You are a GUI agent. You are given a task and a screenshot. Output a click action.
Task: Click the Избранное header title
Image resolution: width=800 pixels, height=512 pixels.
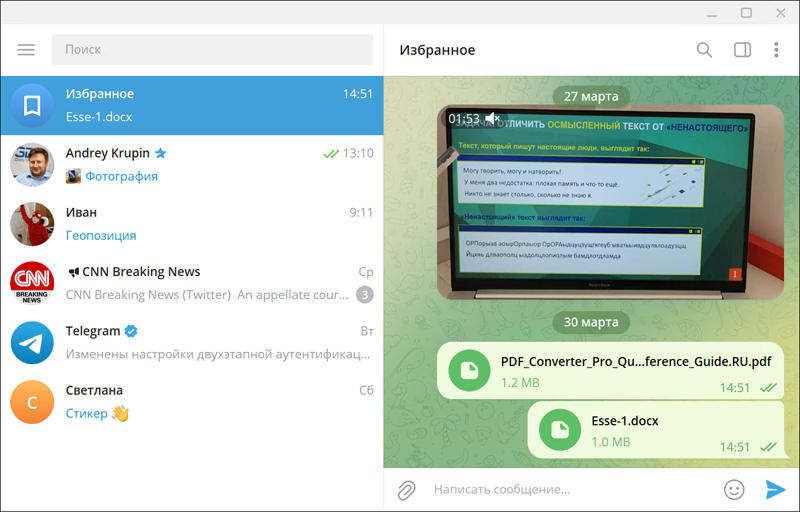437,50
